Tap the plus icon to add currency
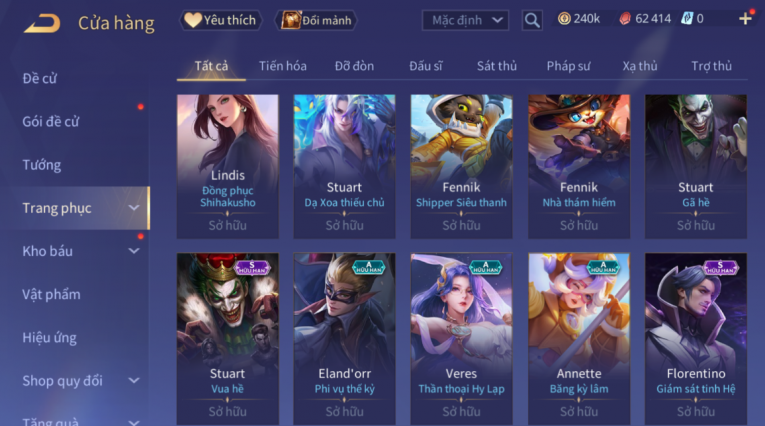 [745, 19]
